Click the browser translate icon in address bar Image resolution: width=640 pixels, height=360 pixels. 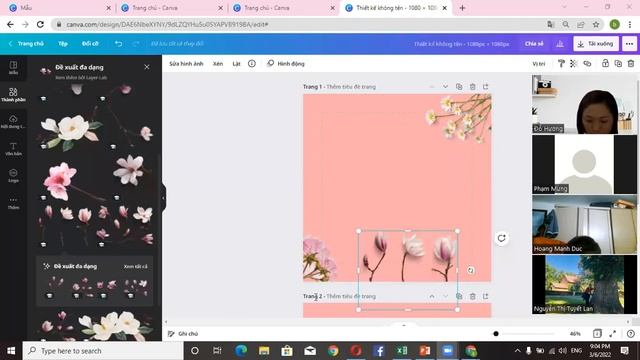pos(551,24)
